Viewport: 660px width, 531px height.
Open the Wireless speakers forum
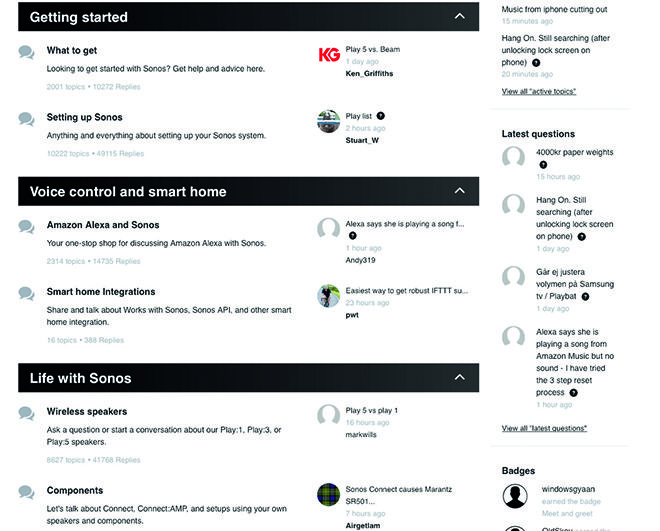87,412
